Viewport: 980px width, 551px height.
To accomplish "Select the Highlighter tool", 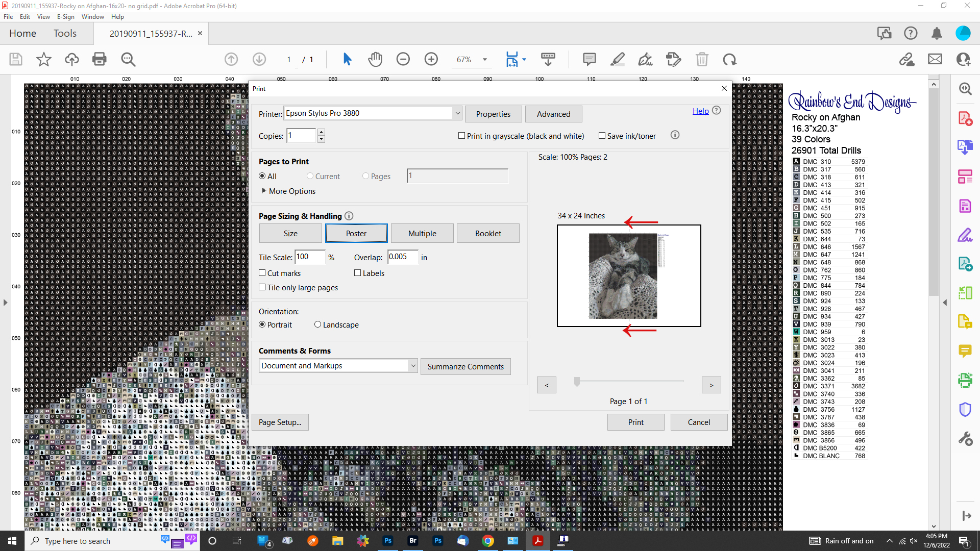I will point(617,59).
